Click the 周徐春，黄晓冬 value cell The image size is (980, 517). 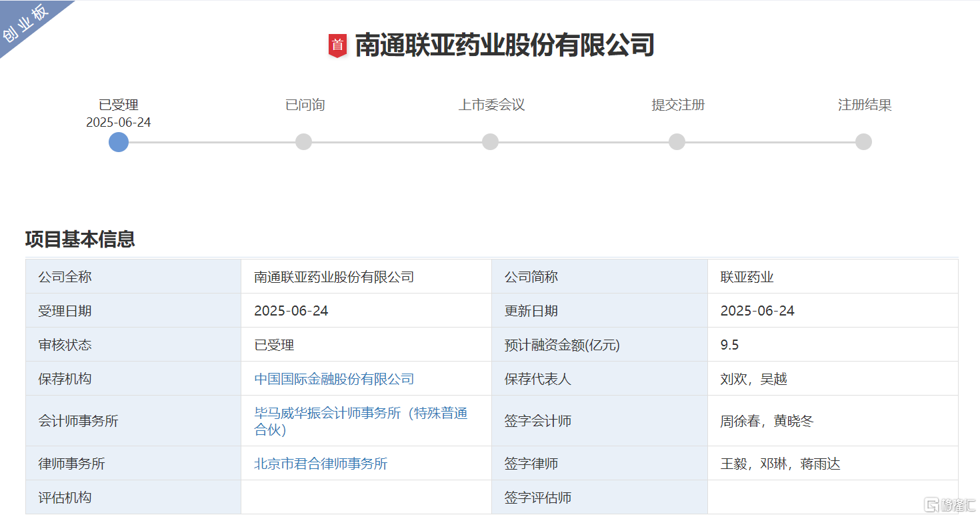coord(833,421)
